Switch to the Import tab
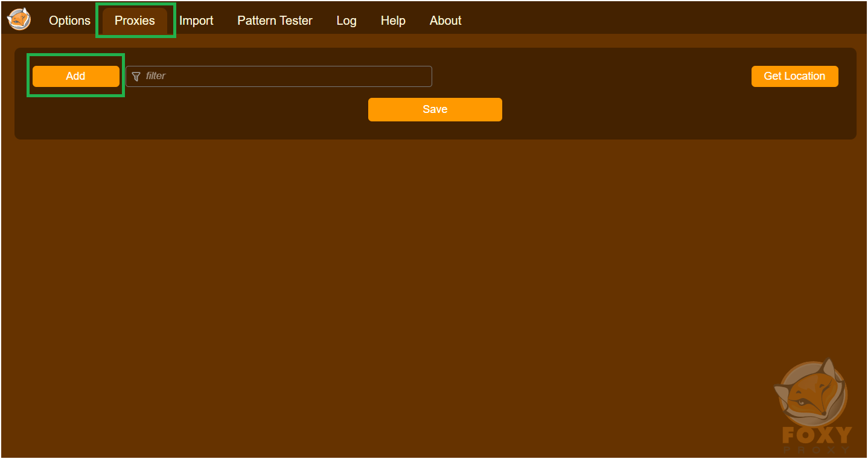This screenshot has height=459, width=868. 196,20
